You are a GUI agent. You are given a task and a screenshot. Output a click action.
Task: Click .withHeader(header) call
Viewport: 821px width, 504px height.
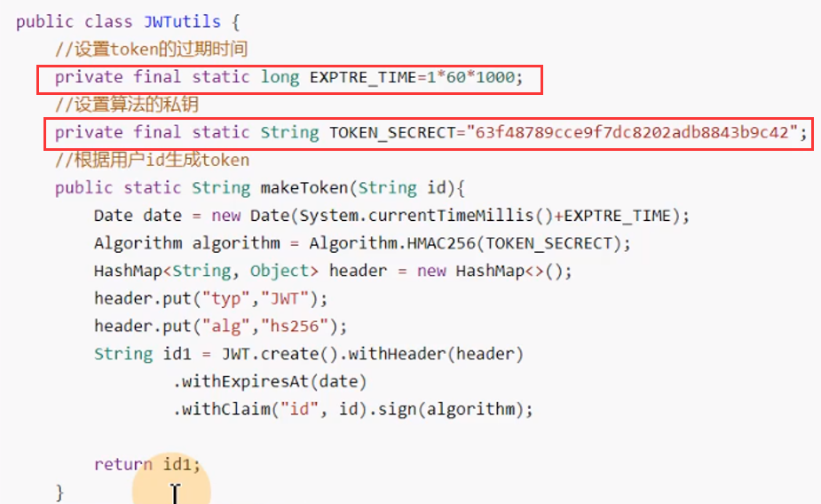[x=431, y=354]
